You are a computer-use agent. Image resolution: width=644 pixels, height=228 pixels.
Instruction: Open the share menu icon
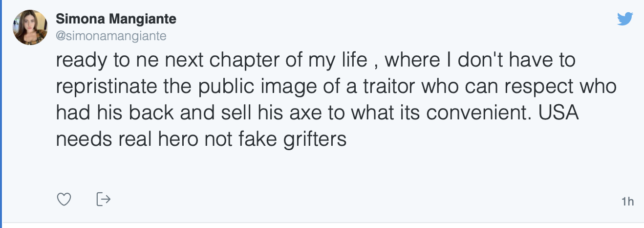[103, 199]
